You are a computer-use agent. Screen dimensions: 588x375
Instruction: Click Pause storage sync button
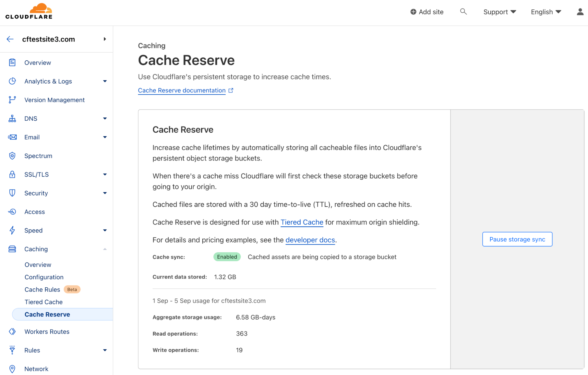(x=517, y=239)
